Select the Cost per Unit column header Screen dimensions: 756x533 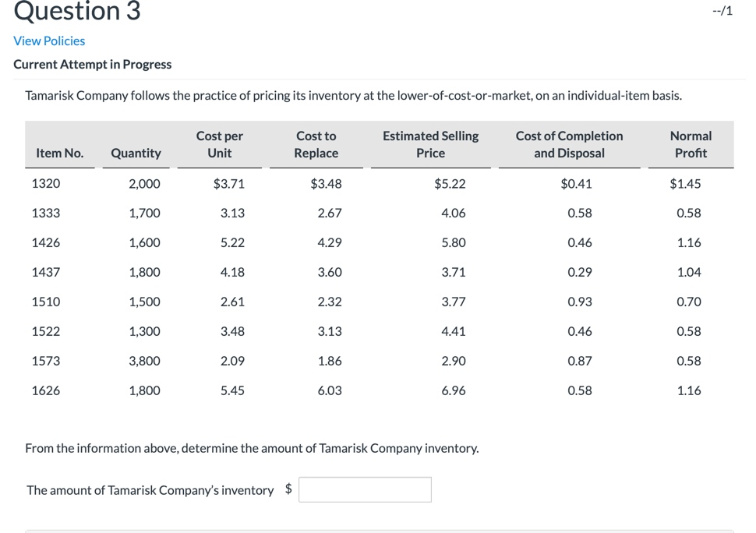pos(219,144)
